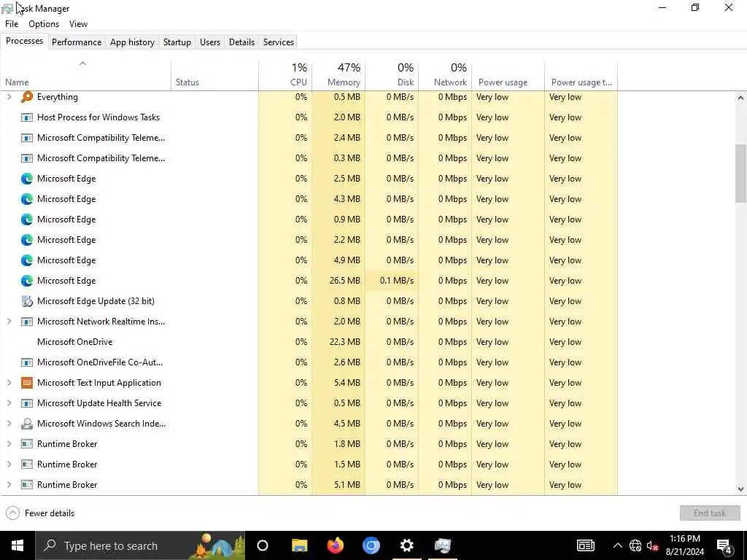Click the Microsoft Network Realtime Inspection icon
This screenshot has width=747, height=560.
[x=27, y=322]
